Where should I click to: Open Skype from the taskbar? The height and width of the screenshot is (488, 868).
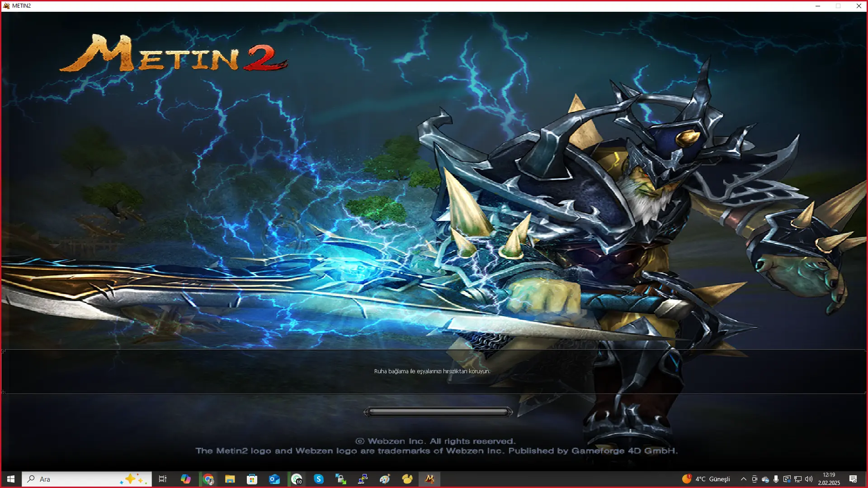319,479
